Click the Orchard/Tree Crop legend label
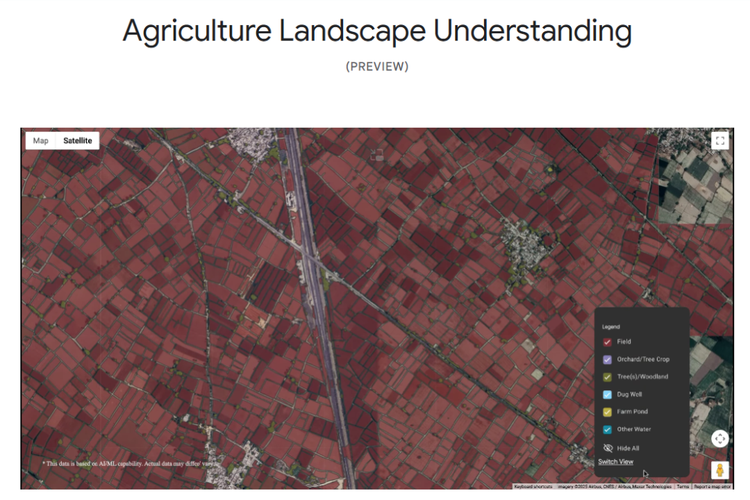 pyautogui.click(x=643, y=359)
